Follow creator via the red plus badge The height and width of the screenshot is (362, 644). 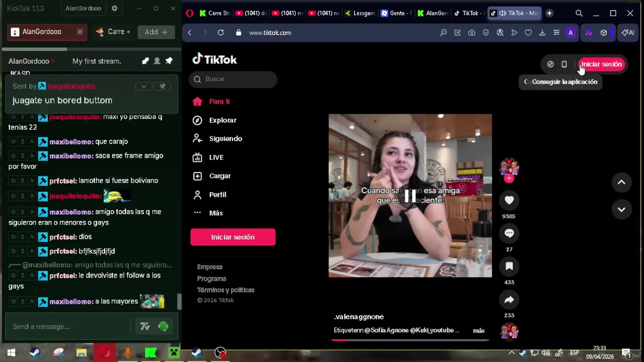[509, 178]
